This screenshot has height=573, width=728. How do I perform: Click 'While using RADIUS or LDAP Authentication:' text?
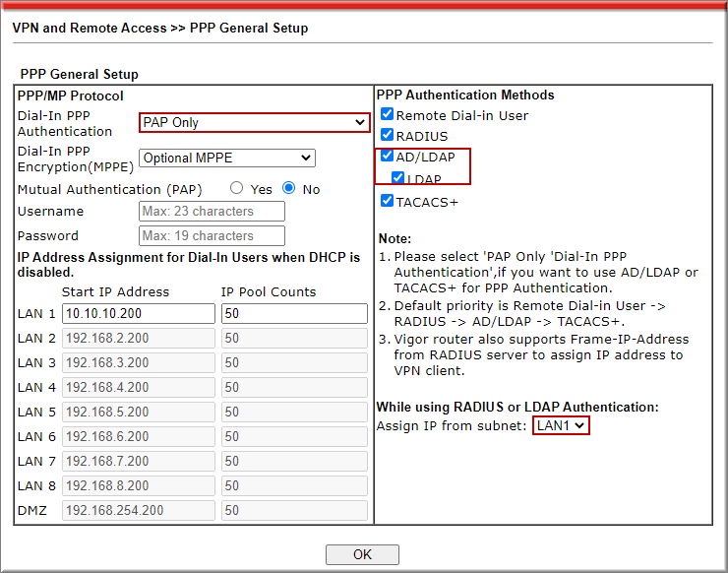[517, 407]
